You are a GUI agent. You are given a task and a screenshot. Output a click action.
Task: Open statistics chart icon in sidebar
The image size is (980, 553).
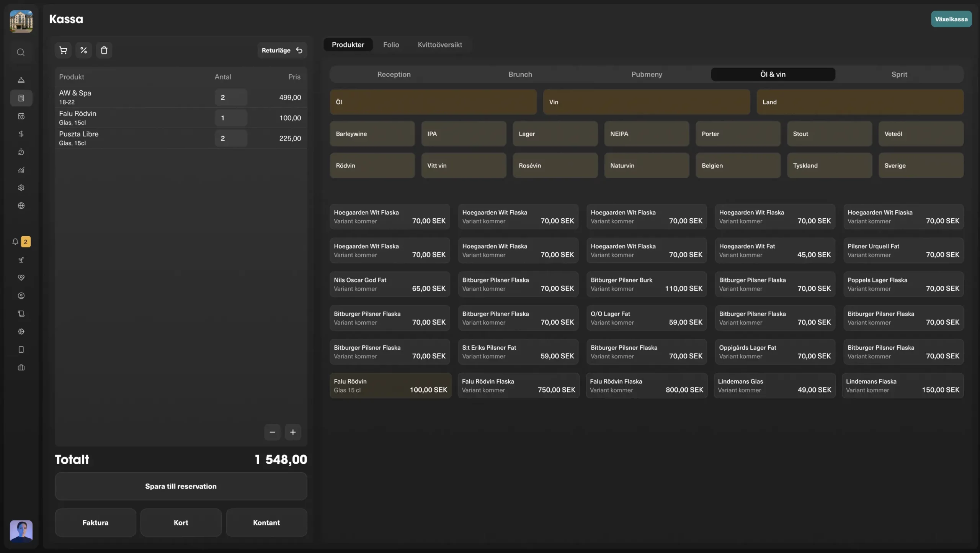[21, 170]
